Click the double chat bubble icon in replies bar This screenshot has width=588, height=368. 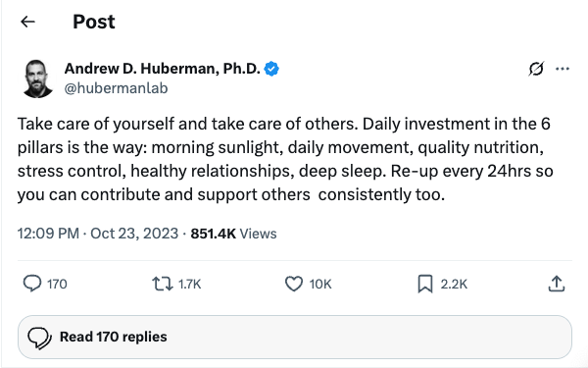(x=40, y=338)
